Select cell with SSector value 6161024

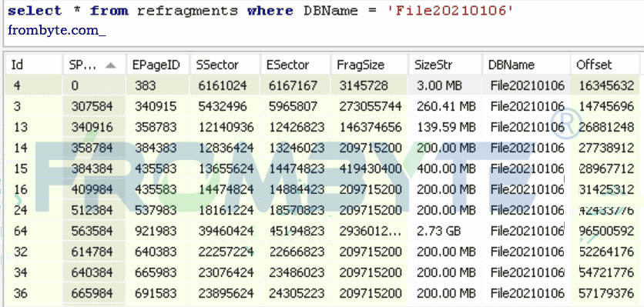tap(223, 85)
